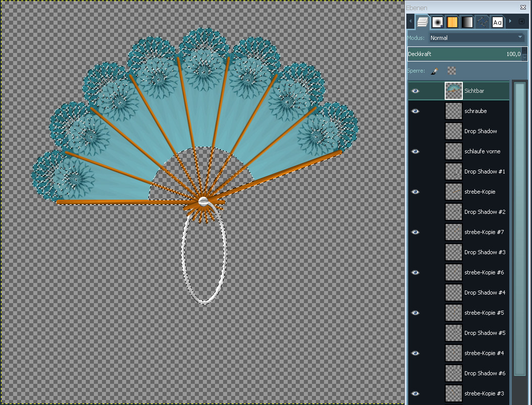Click the Deckkraft opacity slider
Screen dimensions: 532x405
(463, 54)
